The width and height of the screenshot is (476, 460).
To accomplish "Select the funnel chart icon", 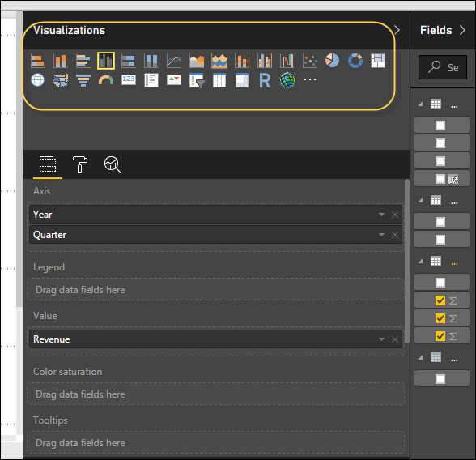I will pos(83,80).
